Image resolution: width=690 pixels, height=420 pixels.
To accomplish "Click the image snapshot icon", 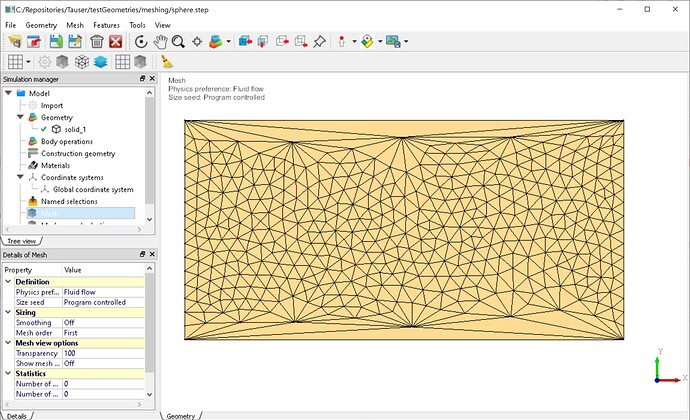I will 393,42.
